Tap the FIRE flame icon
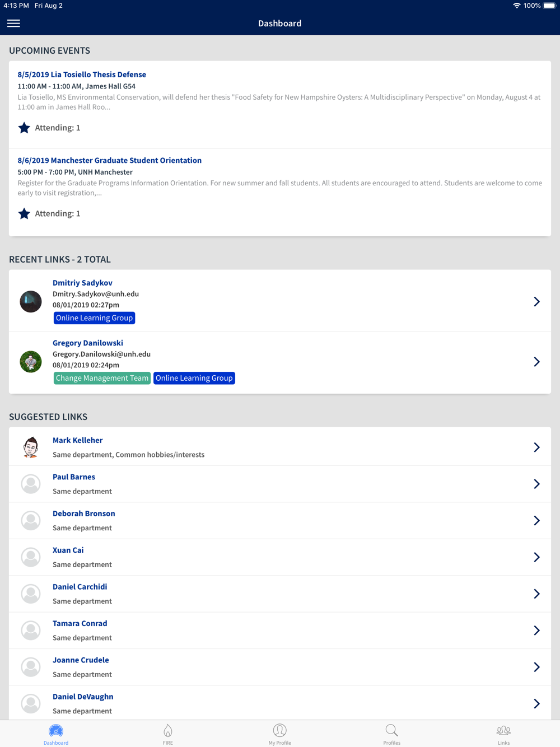 pos(167,730)
